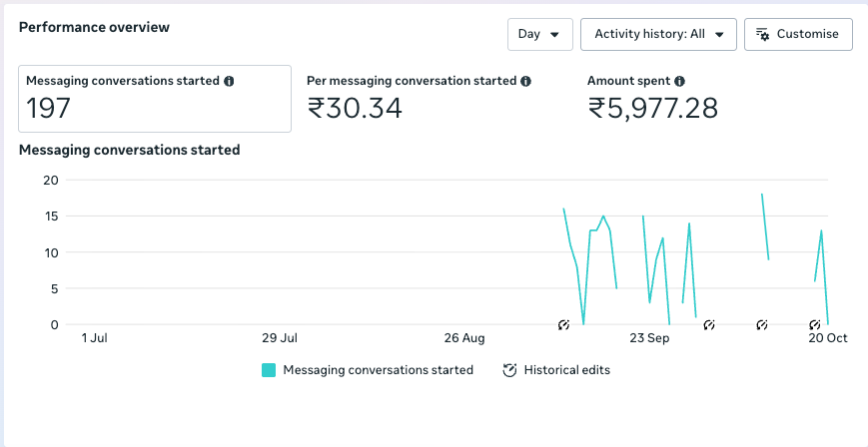Click the 26 Aug axis date label
Screen dimensions: 868x447
(464, 338)
